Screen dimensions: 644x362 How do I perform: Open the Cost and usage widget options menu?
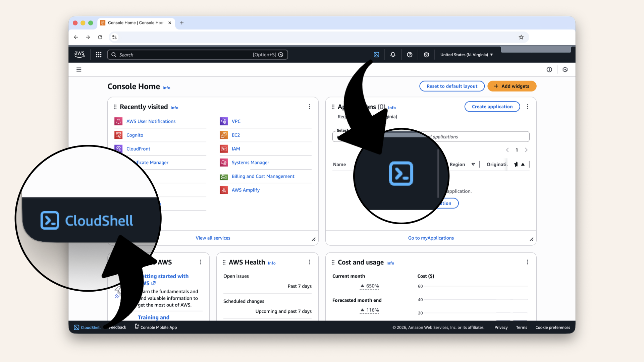527,262
